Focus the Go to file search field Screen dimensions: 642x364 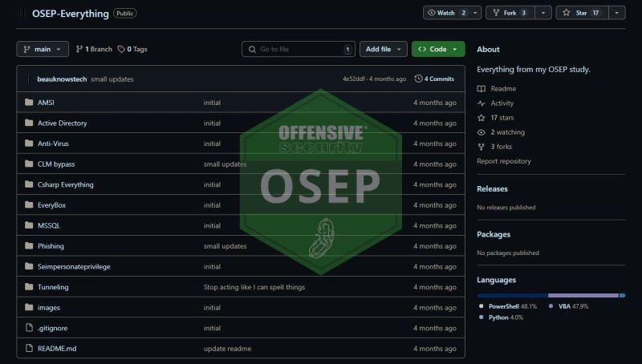click(x=299, y=49)
